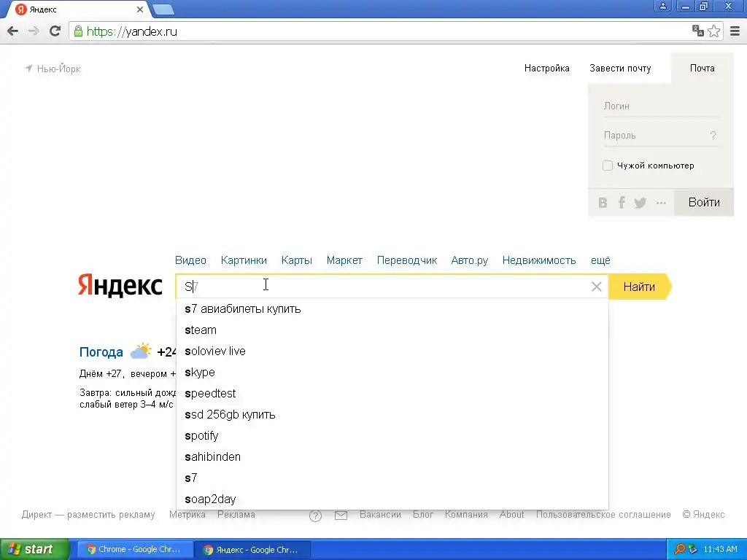Viewport: 747px width, 560px height.
Task: Show more social login options
Action: pos(661,203)
